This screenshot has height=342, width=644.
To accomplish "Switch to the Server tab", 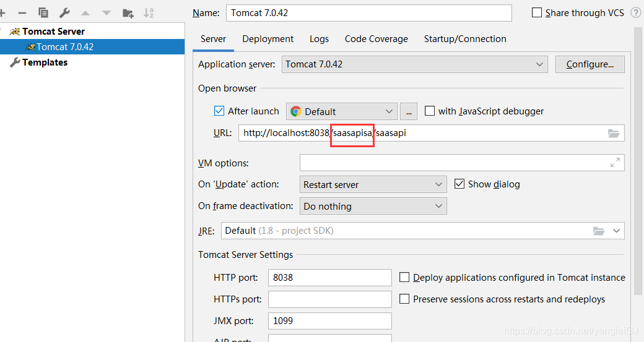I will (213, 39).
